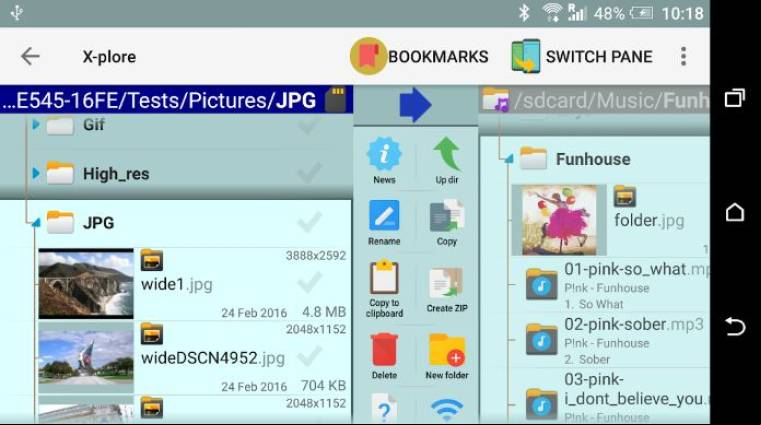Tap the music icon for 01-pink-so_what
761x425 pixels.
tap(542, 285)
